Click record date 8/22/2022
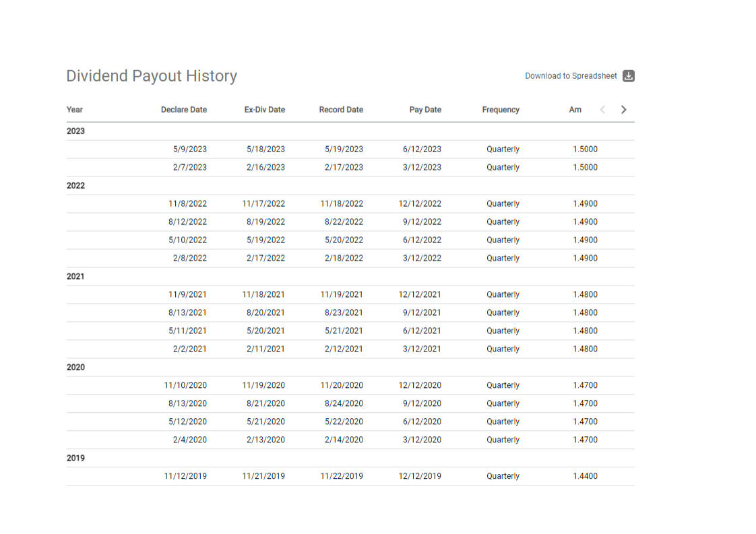This screenshot has width=756, height=534. (x=344, y=222)
